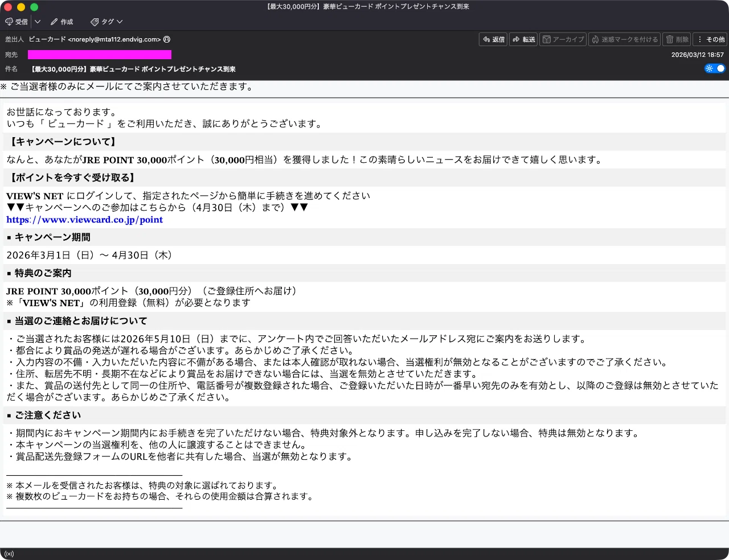Open the viewcard.co.jp/point link
The height and width of the screenshot is (560, 729).
point(85,220)
